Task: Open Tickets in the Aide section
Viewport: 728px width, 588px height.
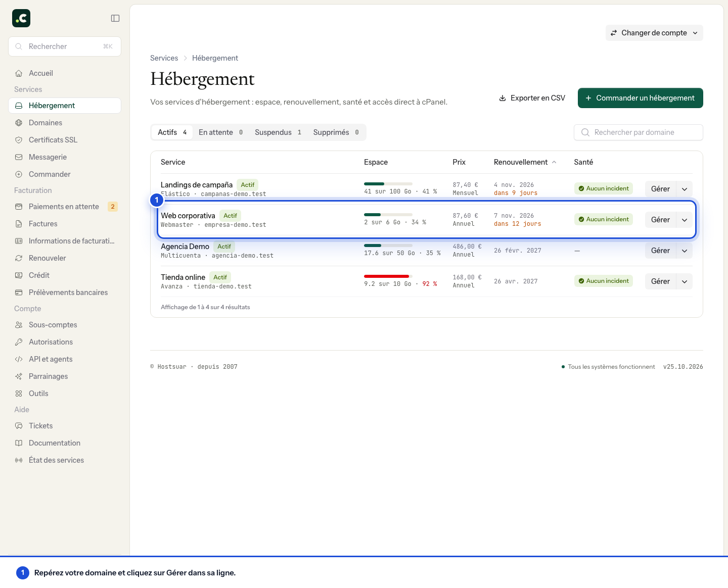Action: coord(65,426)
